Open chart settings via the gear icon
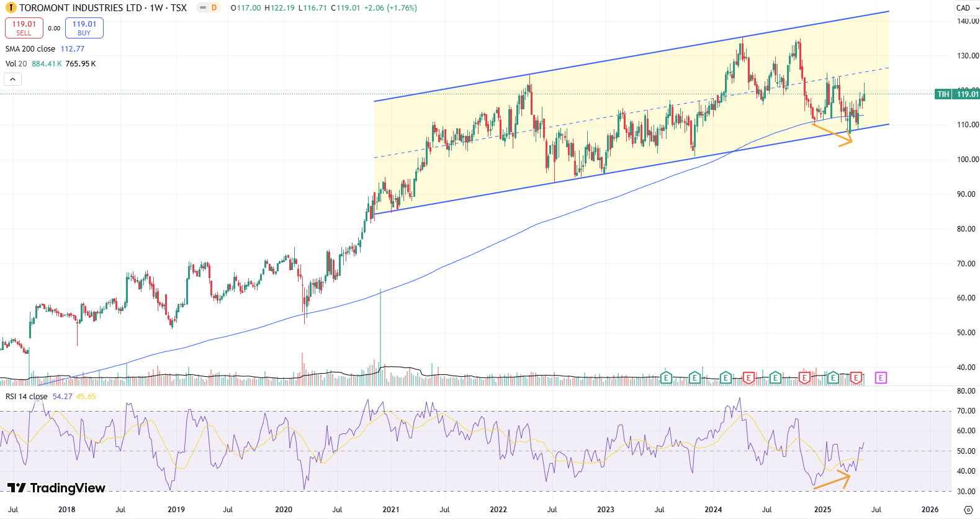 (968, 510)
